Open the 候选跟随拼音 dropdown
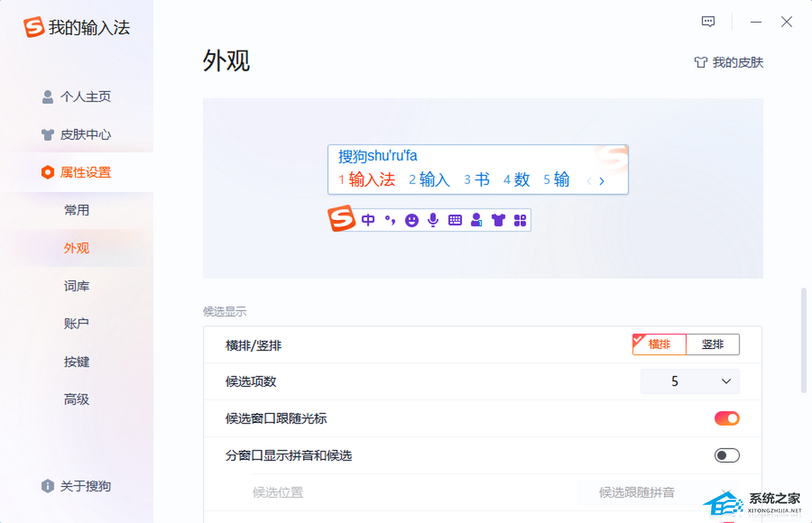The height and width of the screenshot is (523, 812). 658,493
